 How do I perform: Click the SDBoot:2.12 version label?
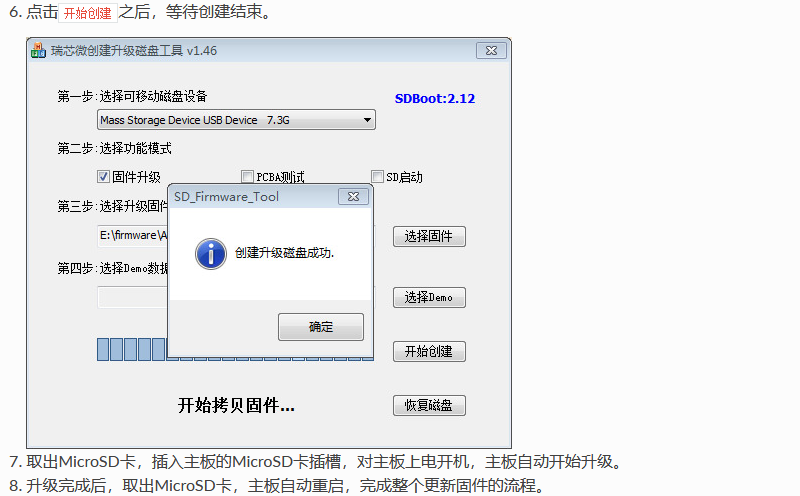pos(435,98)
